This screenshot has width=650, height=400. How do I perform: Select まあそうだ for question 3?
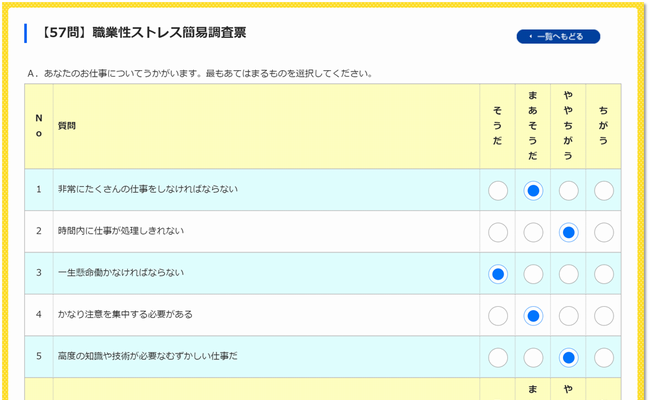533,273
